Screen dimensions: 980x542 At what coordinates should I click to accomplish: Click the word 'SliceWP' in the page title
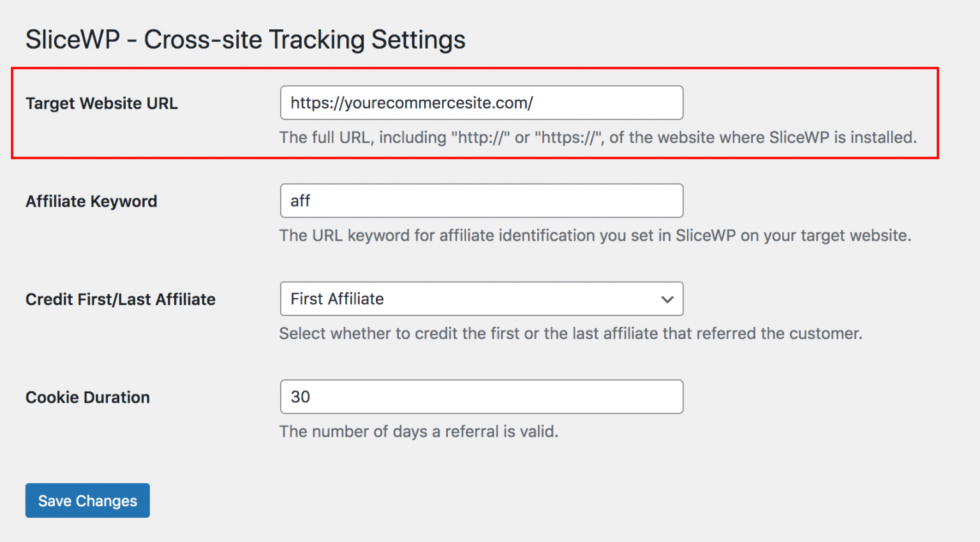click(73, 40)
